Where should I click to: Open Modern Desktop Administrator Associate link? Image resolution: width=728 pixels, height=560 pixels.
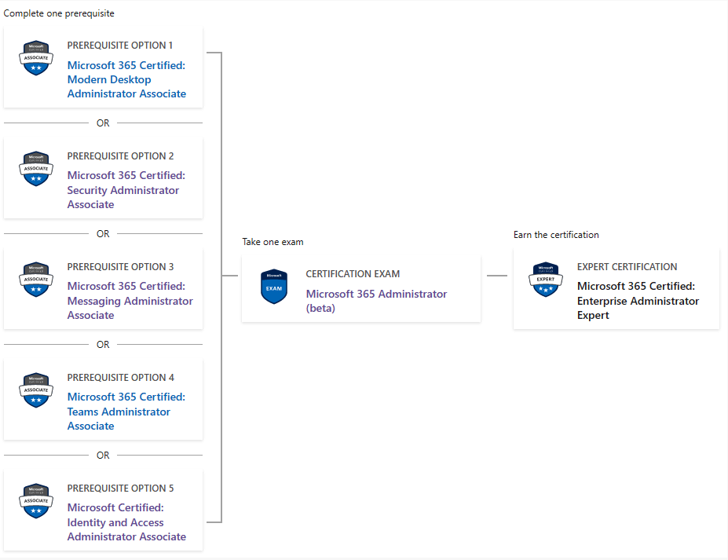coord(126,79)
